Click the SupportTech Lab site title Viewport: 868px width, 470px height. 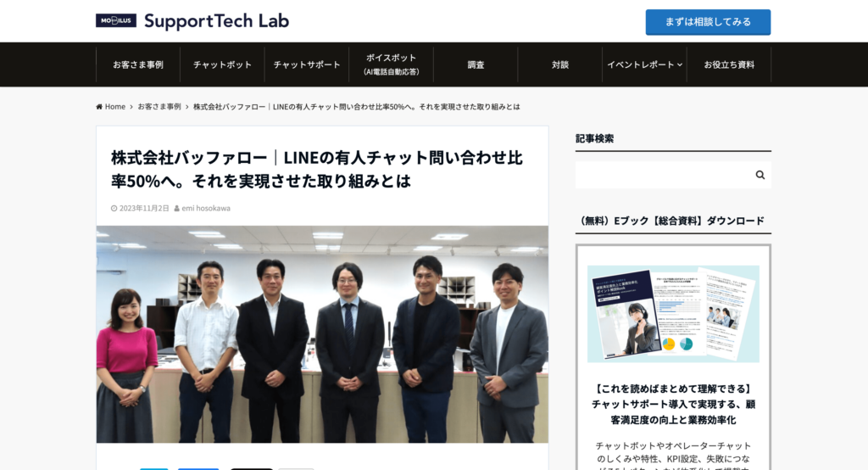click(x=216, y=21)
